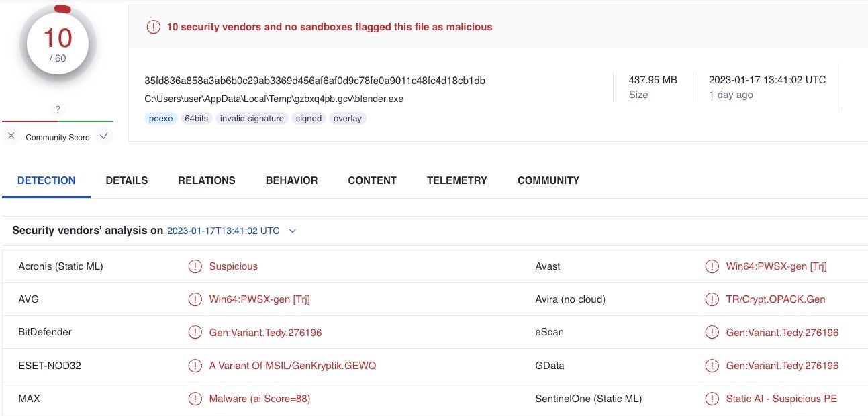Click the invalid-signature tag

(x=252, y=119)
